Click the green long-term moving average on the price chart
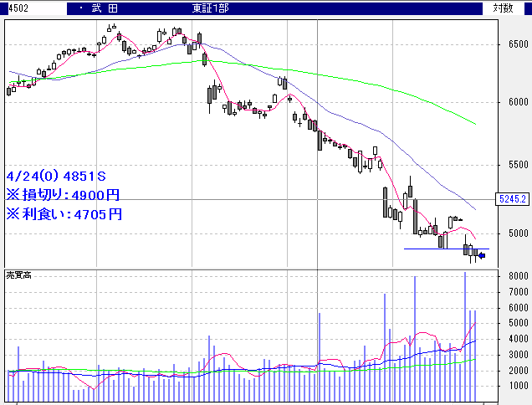 pyautogui.click(x=335, y=75)
